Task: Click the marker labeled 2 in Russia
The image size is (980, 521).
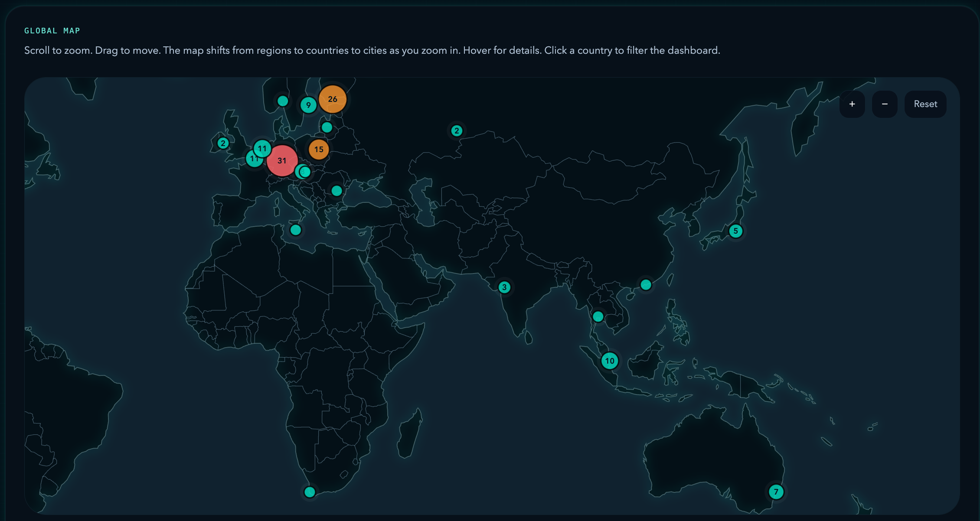Action: 456,130
